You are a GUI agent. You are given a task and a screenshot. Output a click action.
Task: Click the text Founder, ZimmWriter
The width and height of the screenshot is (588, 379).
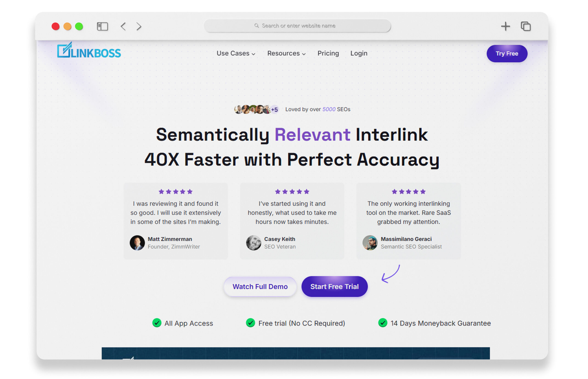point(174,247)
